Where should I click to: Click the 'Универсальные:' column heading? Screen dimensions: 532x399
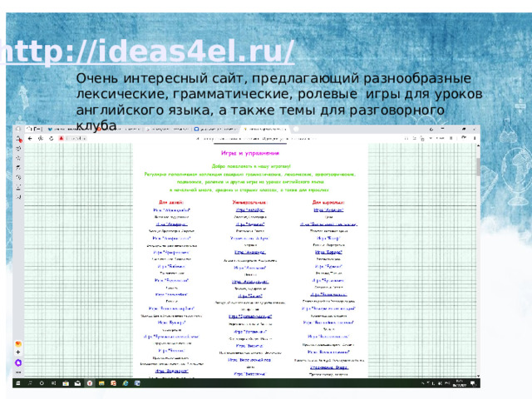click(250, 202)
